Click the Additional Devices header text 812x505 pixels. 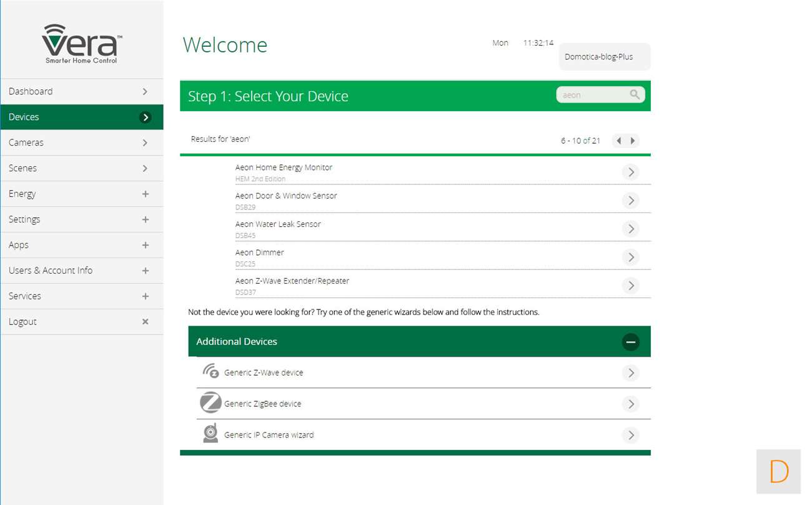[x=237, y=341]
